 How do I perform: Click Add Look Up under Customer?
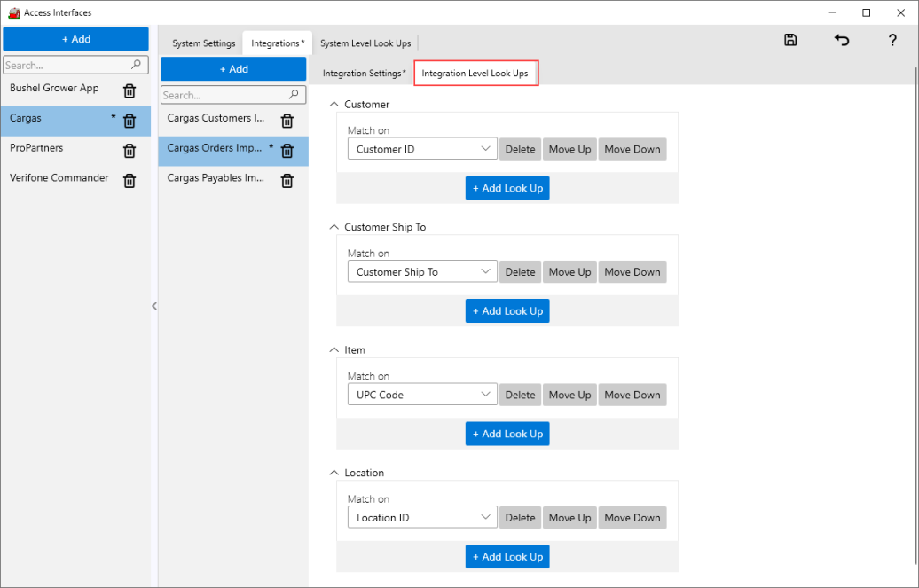click(507, 188)
